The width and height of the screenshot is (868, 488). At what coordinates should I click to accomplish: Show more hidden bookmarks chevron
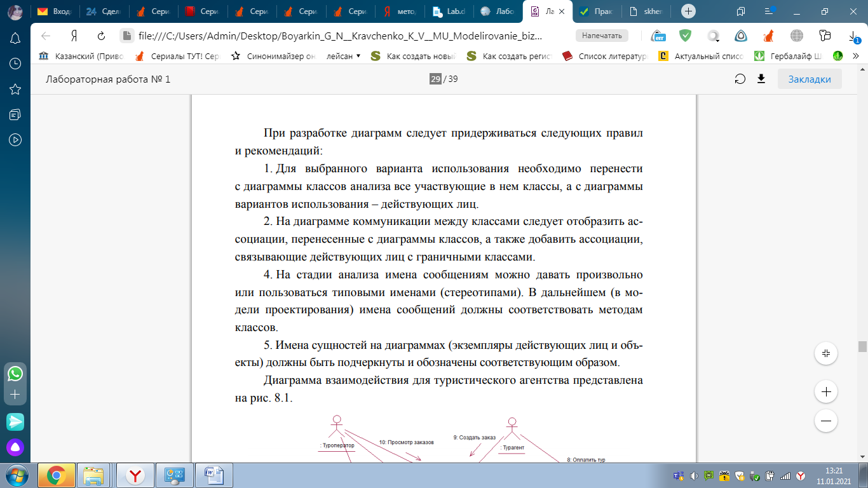click(855, 56)
